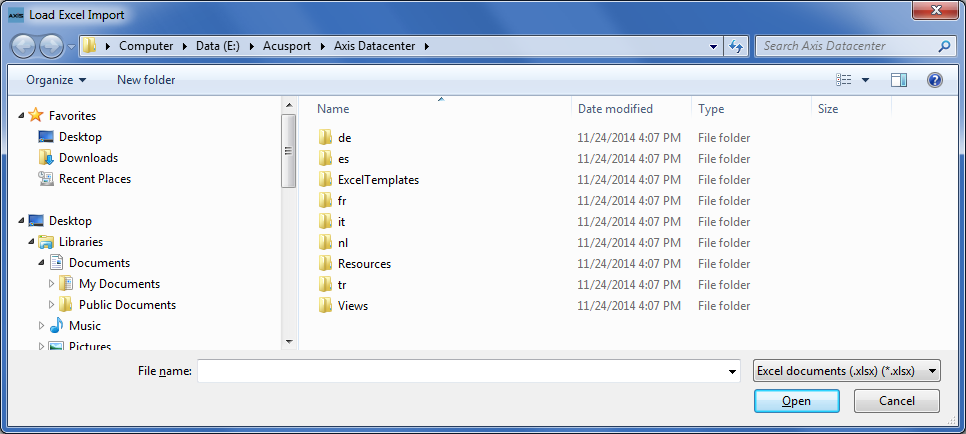Select the fr folder icon
This screenshot has height=434, width=966.
[x=325, y=200]
